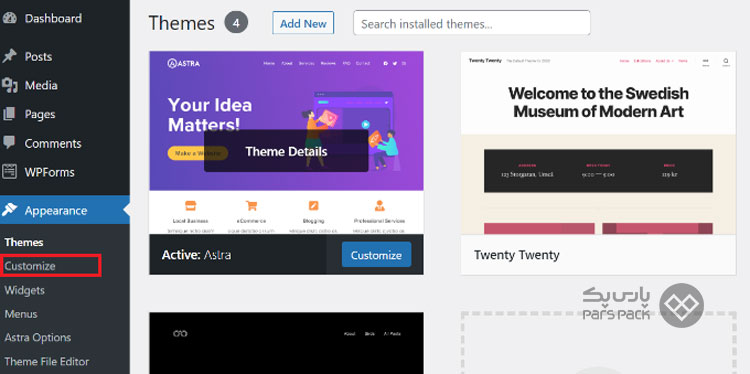This screenshot has height=374, width=750.
Task: Focus the Search installed themes field
Action: 472,23
